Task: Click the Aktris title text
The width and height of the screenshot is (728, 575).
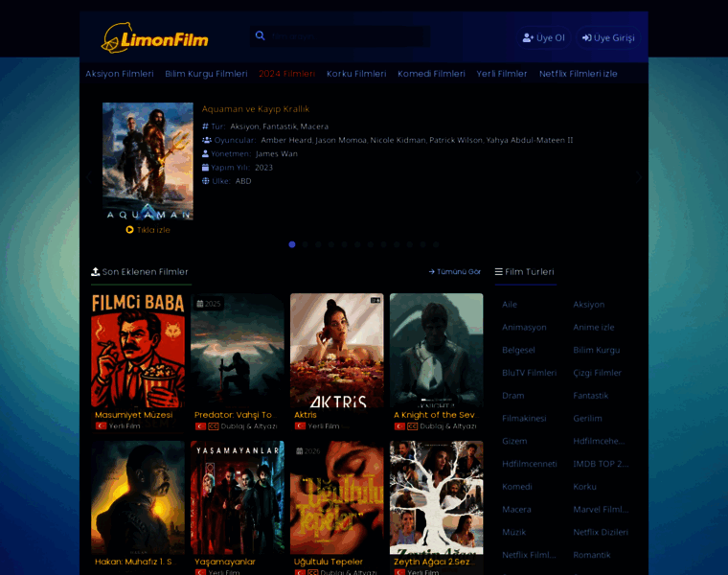Action: [305, 415]
